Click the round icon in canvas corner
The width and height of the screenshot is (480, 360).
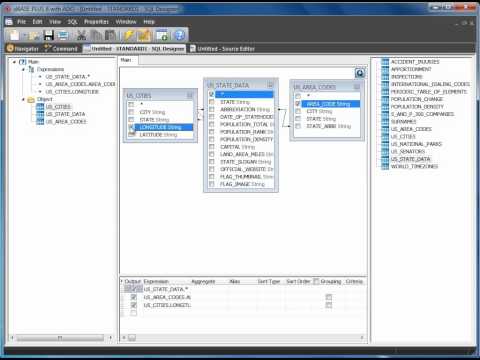pyautogui.click(x=360, y=73)
